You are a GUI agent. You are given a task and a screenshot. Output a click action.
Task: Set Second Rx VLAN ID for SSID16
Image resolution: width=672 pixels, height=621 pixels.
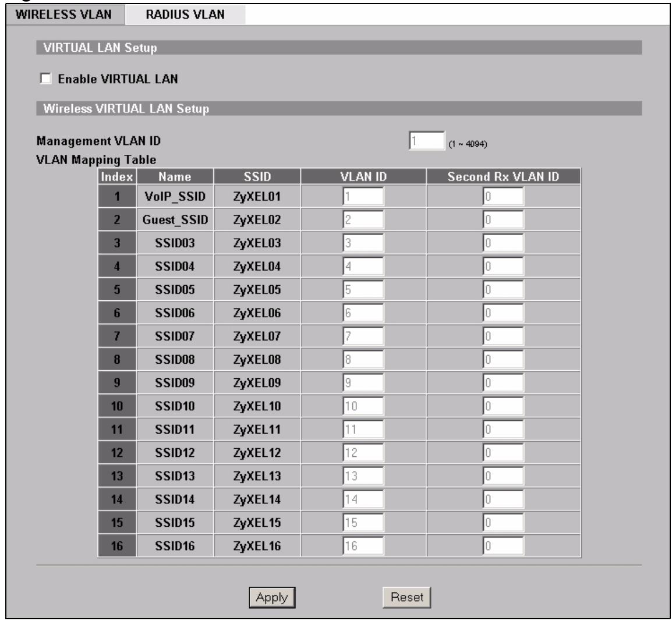(503, 546)
